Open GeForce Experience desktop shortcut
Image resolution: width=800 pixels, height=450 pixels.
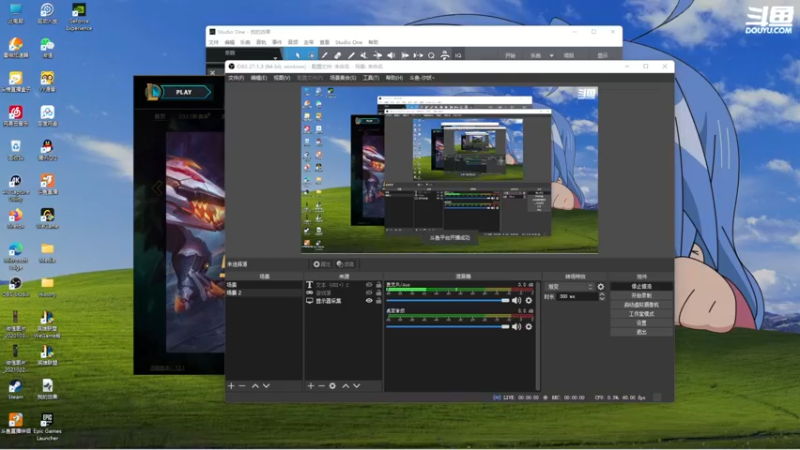coord(79,17)
